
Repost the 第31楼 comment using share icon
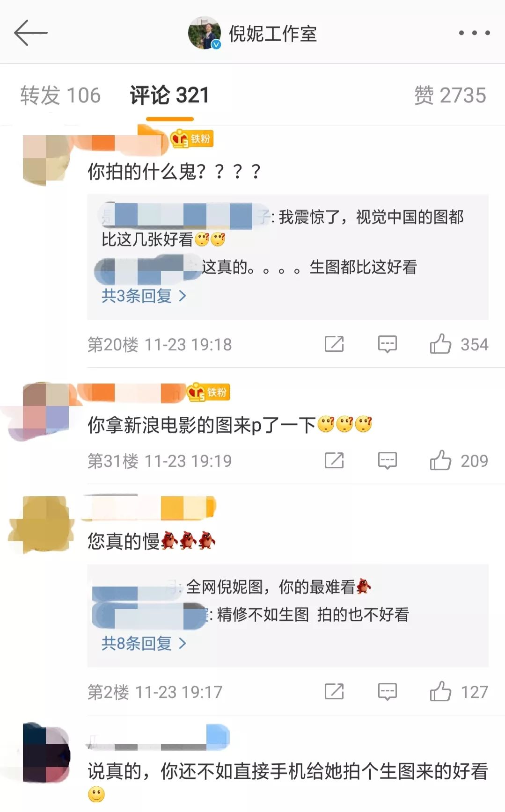pos(334,460)
